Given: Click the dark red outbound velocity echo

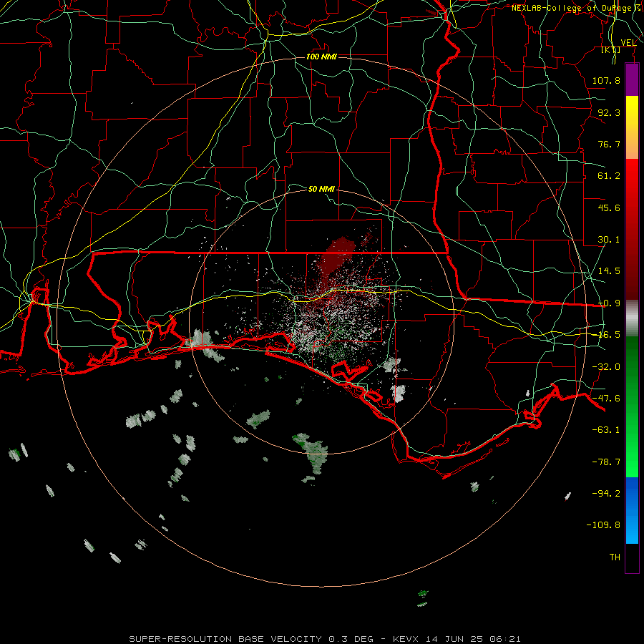Looking at the screenshot, I should click(337, 257).
